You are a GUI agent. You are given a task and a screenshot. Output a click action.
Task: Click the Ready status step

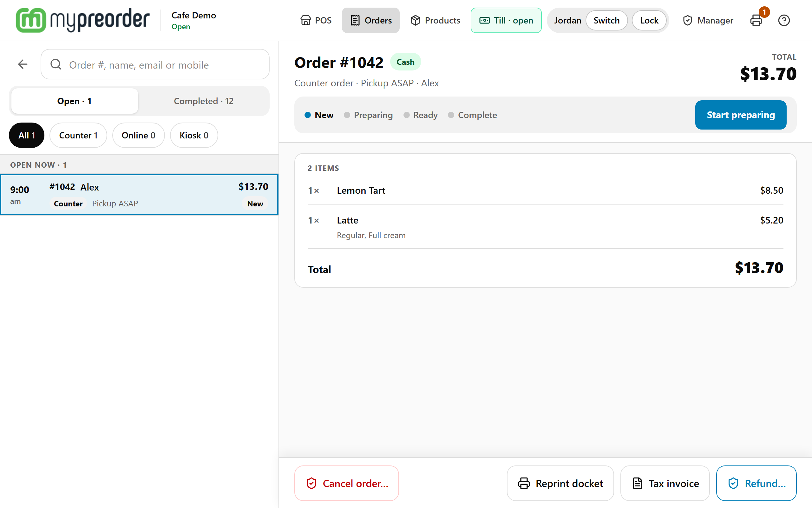[x=420, y=115]
